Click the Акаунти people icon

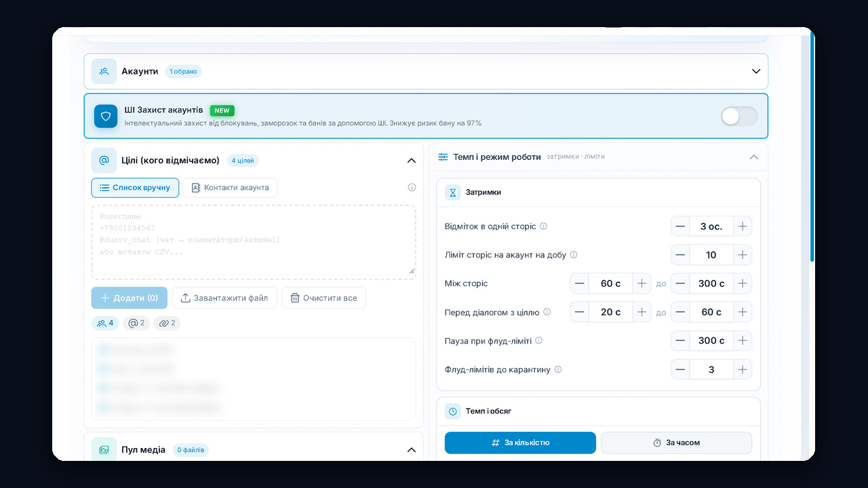tap(104, 71)
